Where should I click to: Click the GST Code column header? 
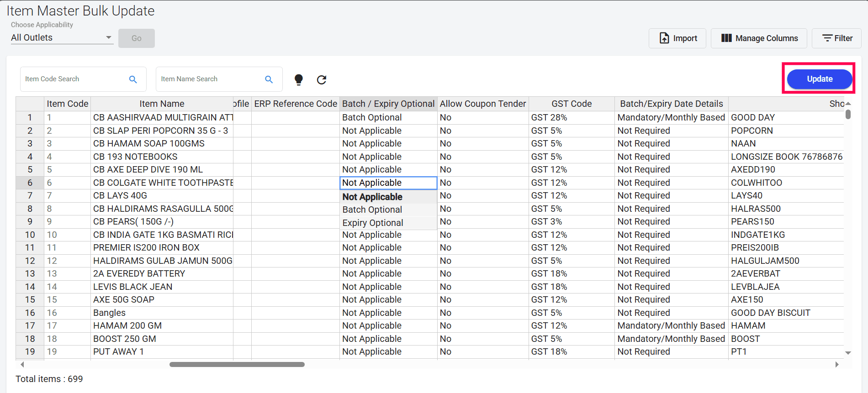tap(571, 104)
